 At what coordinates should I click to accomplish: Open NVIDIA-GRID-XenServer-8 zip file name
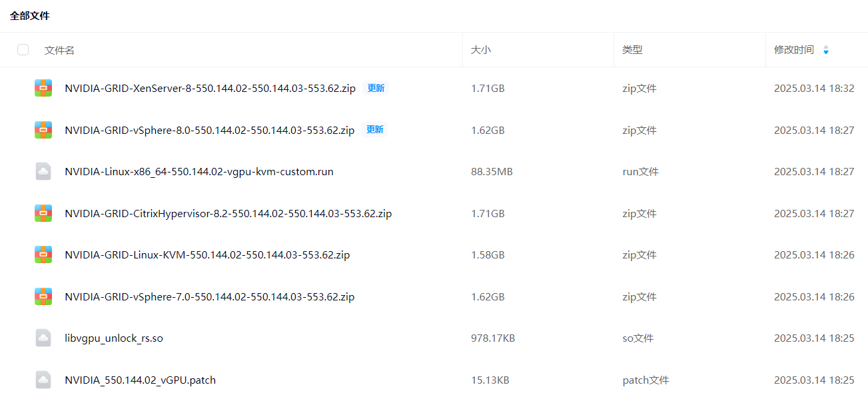tap(210, 88)
